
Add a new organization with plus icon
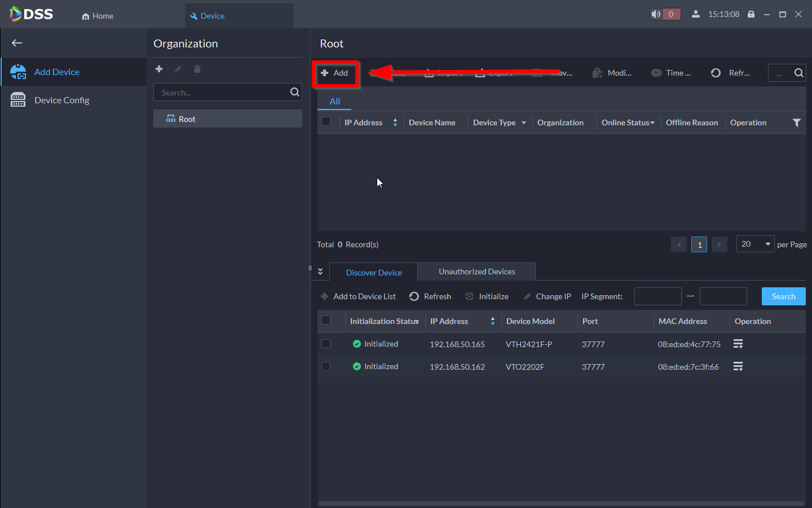coord(159,69)
